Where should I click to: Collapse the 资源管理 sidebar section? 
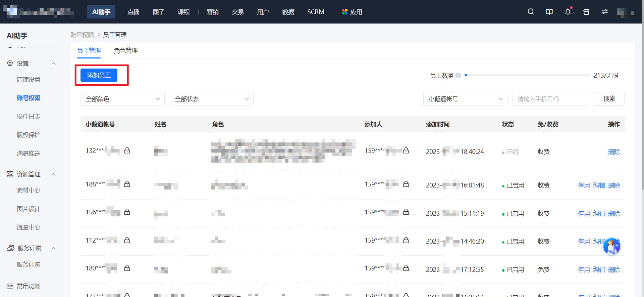click(53, 174)
